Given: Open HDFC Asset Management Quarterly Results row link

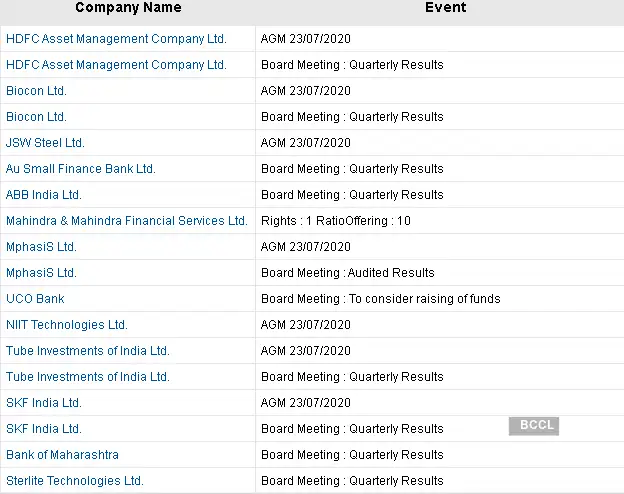Looking at the screenshot, I should (x=116, y=65).
